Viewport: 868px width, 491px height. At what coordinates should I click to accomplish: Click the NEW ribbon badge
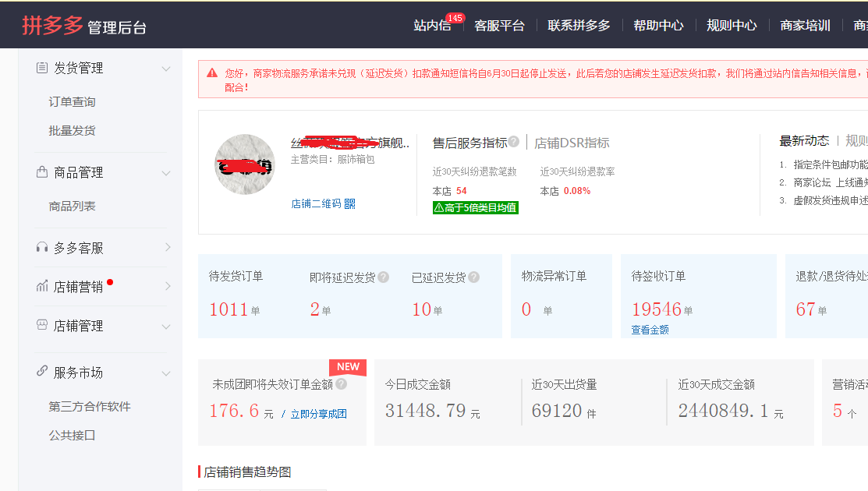[x=348, y=367]
